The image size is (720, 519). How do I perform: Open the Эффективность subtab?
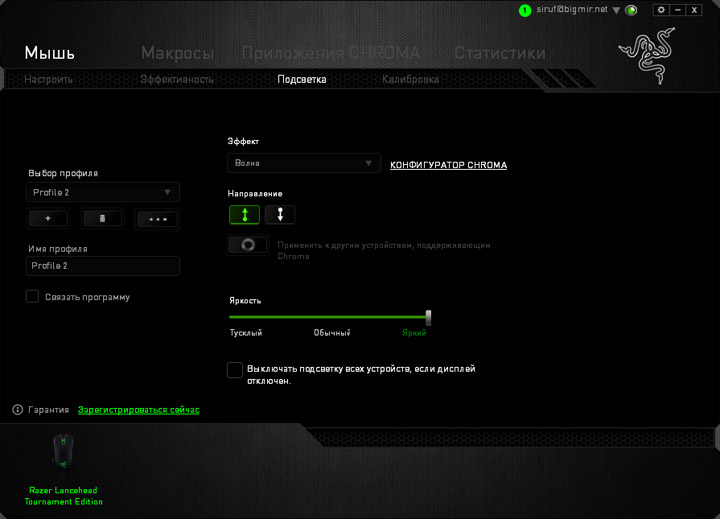177,79
